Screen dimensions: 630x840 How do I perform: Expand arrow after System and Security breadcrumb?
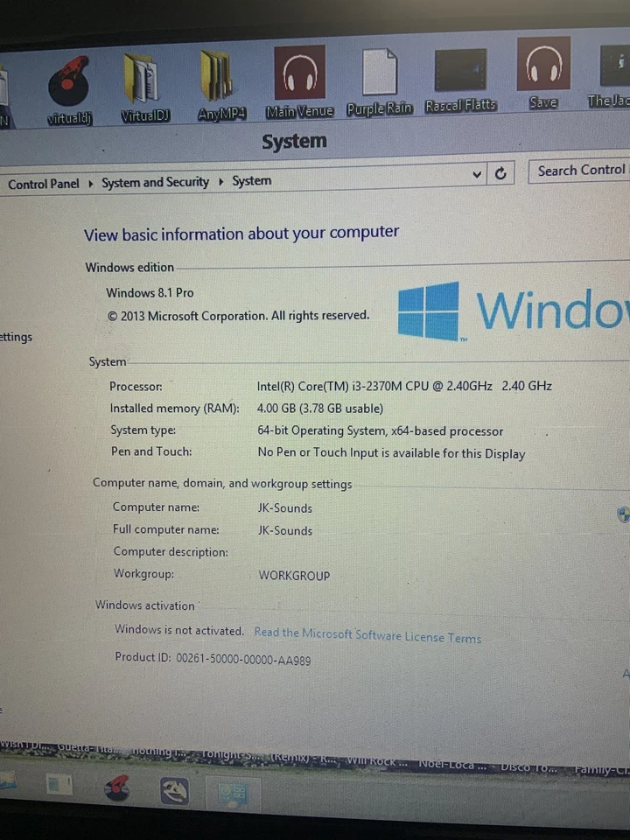click(x=220, y=182)
